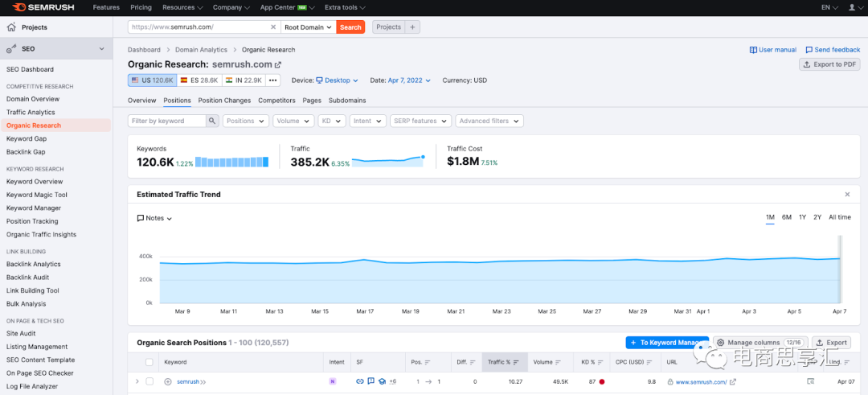Switch to the Competitors tab
This screenshot has height=395, width=868.
click(x=276, y=101)
